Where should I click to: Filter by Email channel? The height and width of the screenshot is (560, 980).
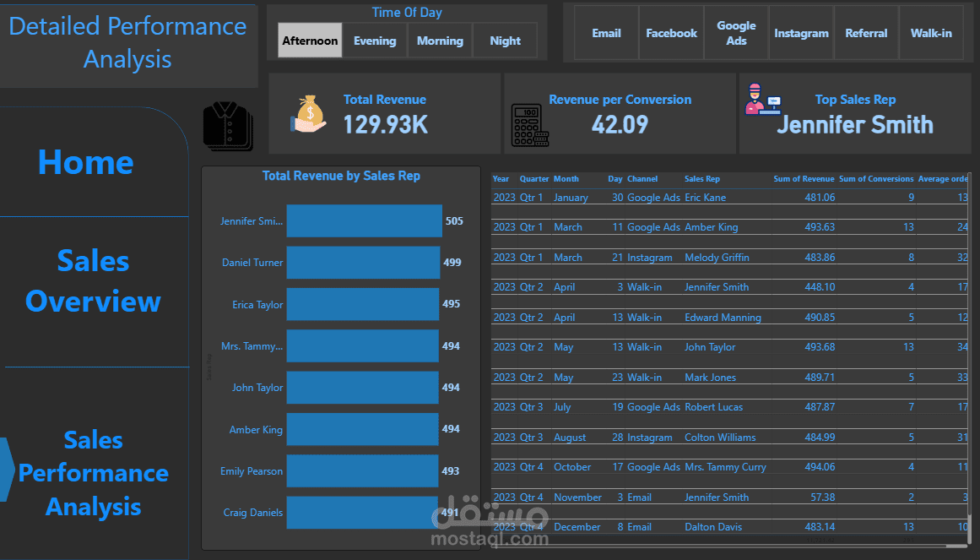tap(606, 33)
